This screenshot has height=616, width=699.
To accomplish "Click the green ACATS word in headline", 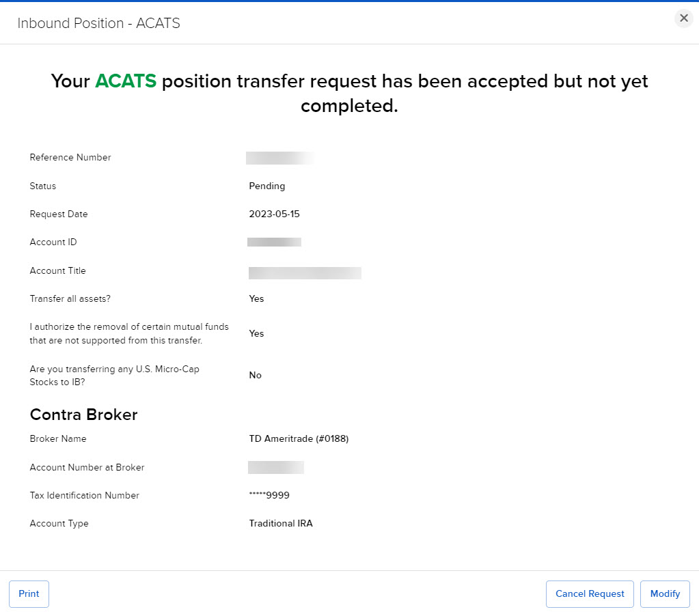I will point(126,81).
